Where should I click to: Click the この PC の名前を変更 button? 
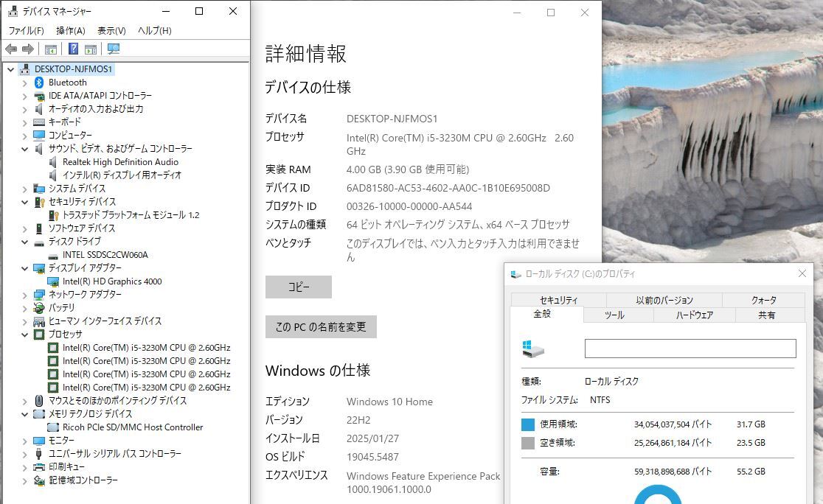click(321, 326)
